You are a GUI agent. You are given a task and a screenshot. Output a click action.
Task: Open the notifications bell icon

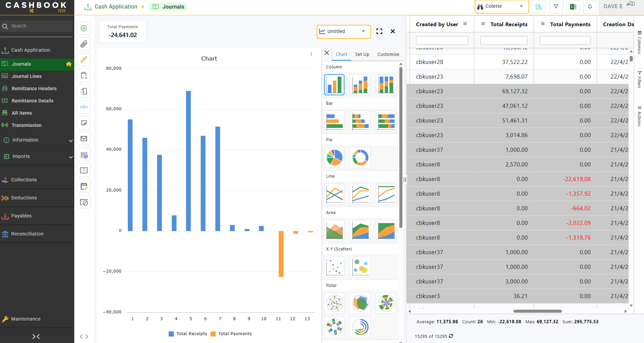coord(590,6)
